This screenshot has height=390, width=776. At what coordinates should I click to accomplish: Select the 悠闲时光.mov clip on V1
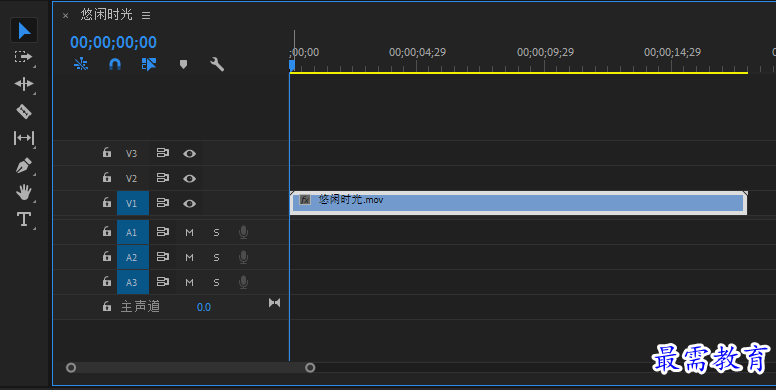(518, 203)
